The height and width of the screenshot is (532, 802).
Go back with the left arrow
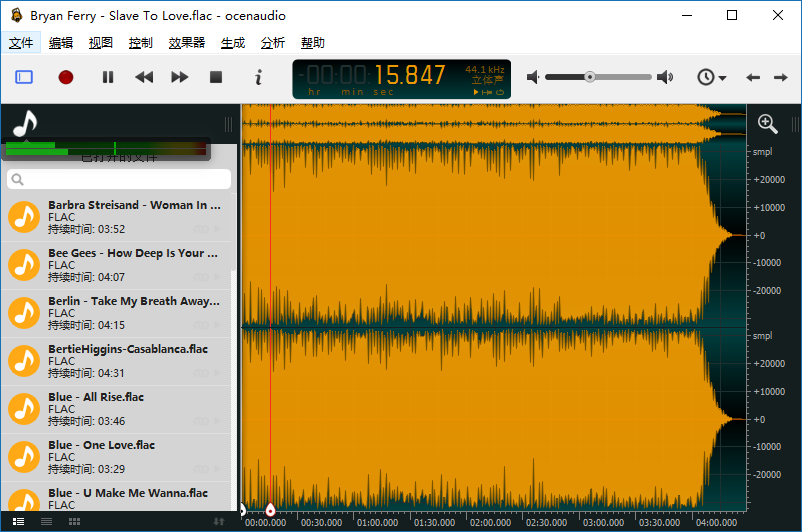[753, 78]
